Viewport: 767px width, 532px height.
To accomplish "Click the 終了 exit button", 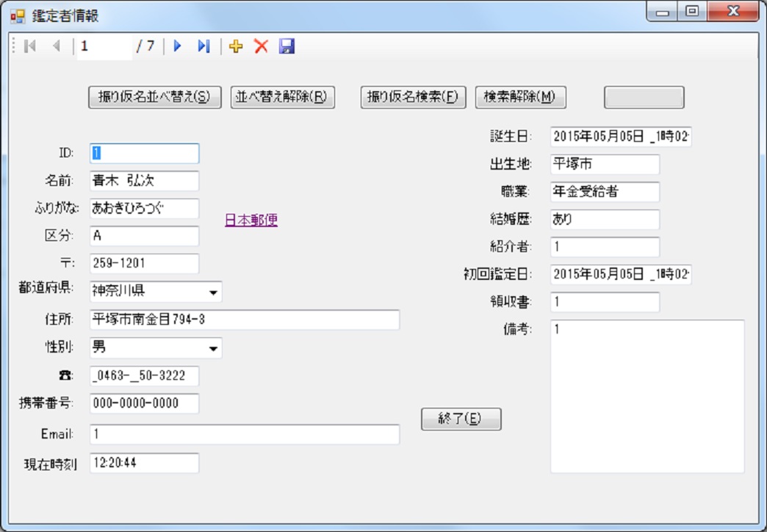I will (461, 419).
